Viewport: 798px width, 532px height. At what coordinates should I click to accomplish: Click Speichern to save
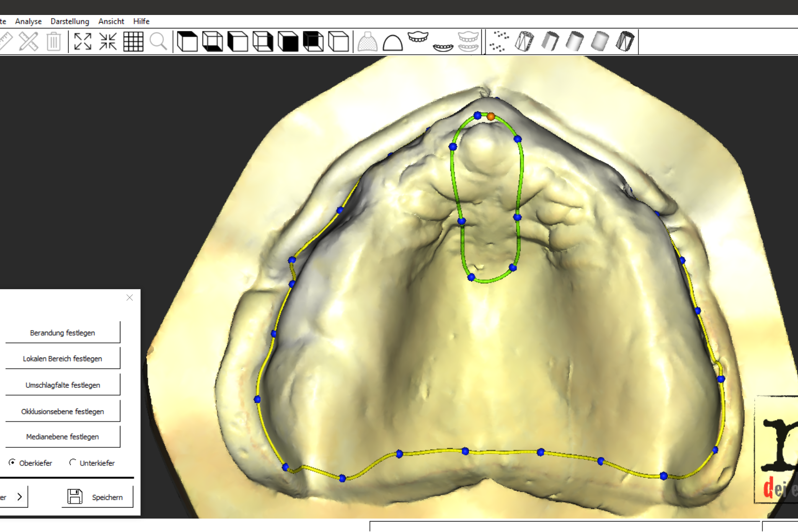[x=97, y=497]
